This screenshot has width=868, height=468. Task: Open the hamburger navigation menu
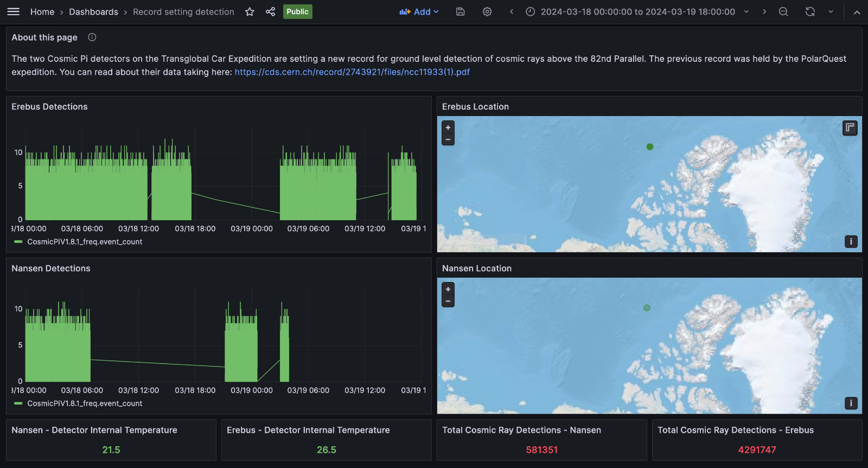click(x=14, y=11)
